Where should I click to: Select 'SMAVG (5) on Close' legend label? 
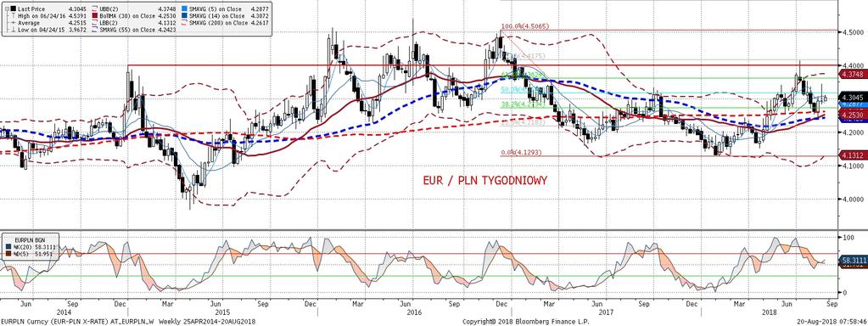coord(215,8)
